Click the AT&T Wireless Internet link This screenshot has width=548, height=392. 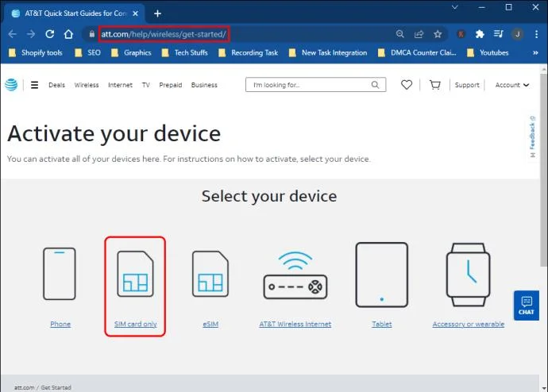(295, 324)
